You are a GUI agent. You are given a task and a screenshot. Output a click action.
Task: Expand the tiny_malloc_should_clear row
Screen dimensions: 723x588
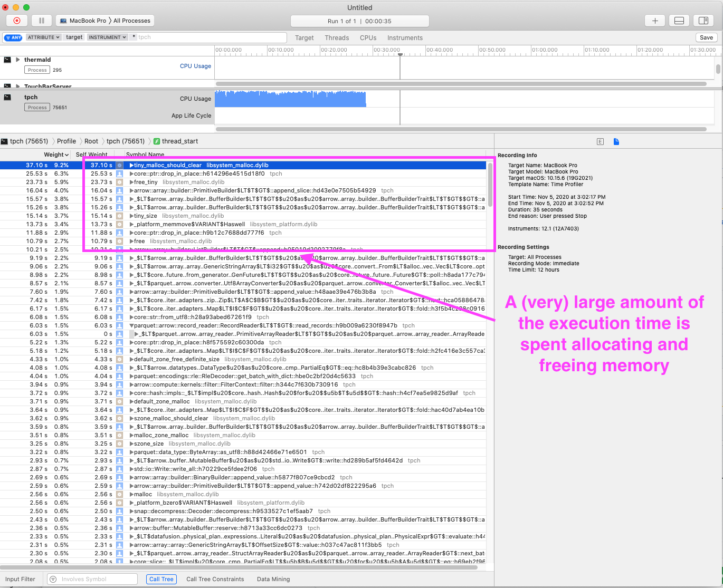(131, 165)
